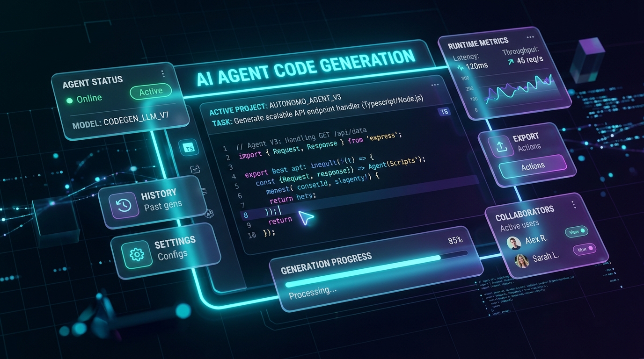Click the Active status button
The image size is (644, 359).
tap(151, 92)
